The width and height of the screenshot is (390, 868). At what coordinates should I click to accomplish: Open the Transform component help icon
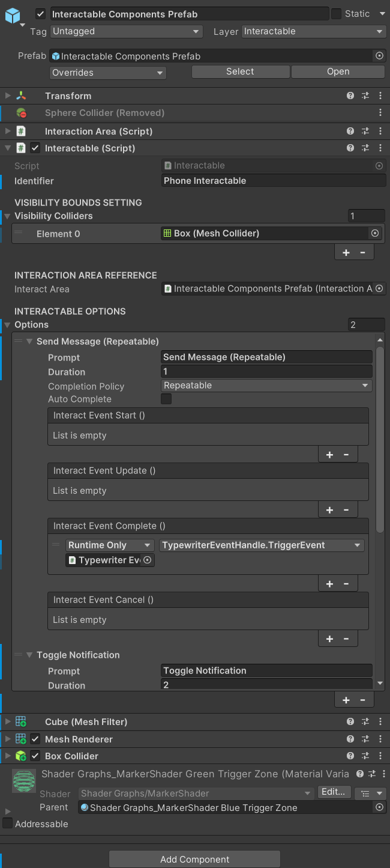[350, 96]
